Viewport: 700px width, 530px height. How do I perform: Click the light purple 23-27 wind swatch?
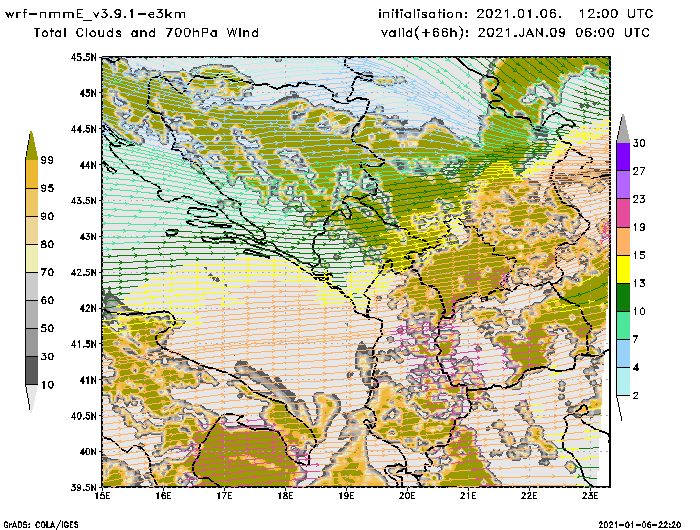click(x=623, y=184)
